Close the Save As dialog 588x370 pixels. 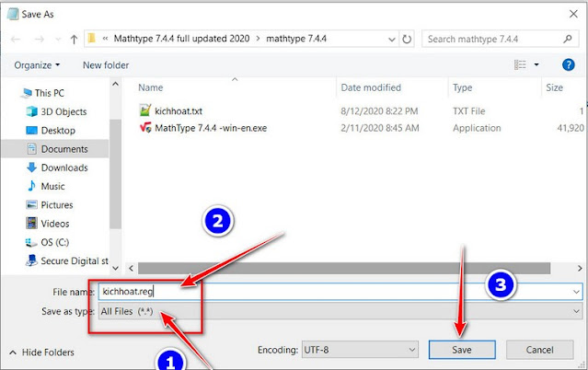click(573, 14)
